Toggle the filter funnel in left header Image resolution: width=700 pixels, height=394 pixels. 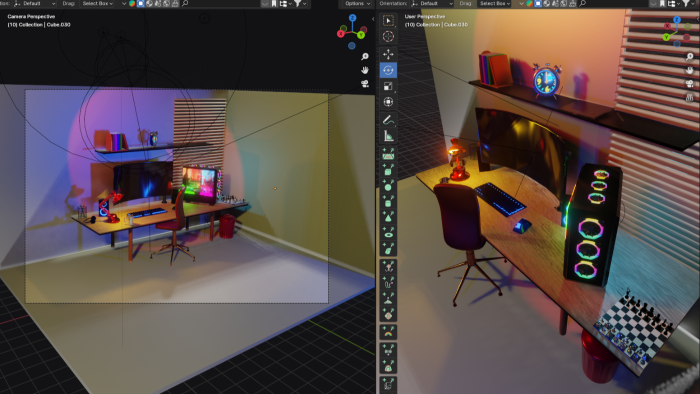(297, 4)
